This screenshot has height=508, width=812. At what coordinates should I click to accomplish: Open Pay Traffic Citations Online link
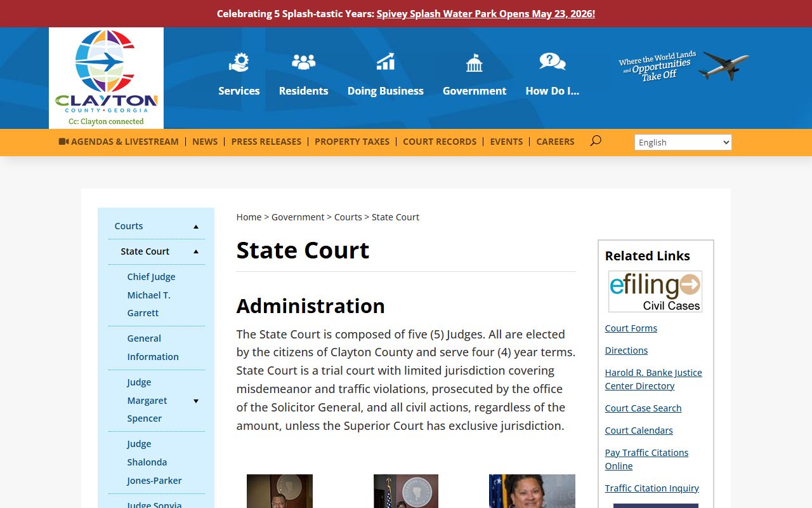pyautogui.click(x=646, y=459)
